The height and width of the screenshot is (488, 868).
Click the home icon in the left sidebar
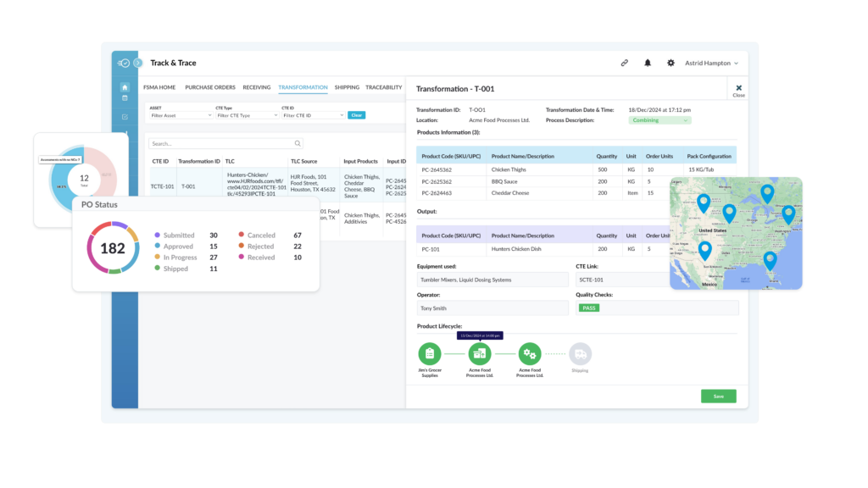125,86
